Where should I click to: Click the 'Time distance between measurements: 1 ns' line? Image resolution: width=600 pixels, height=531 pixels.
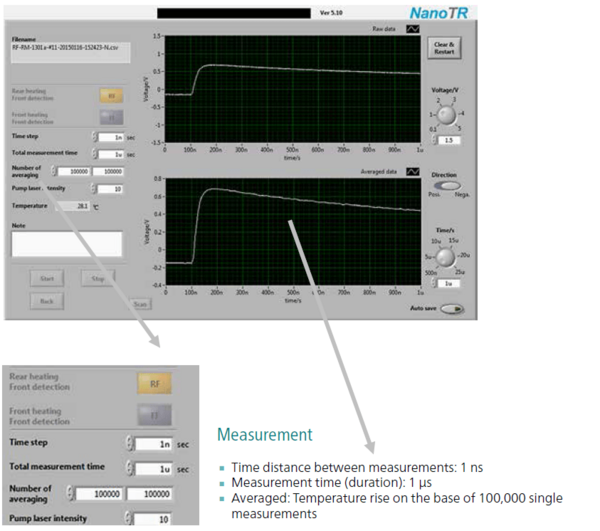pyautogui.click(x=357, y=467)
